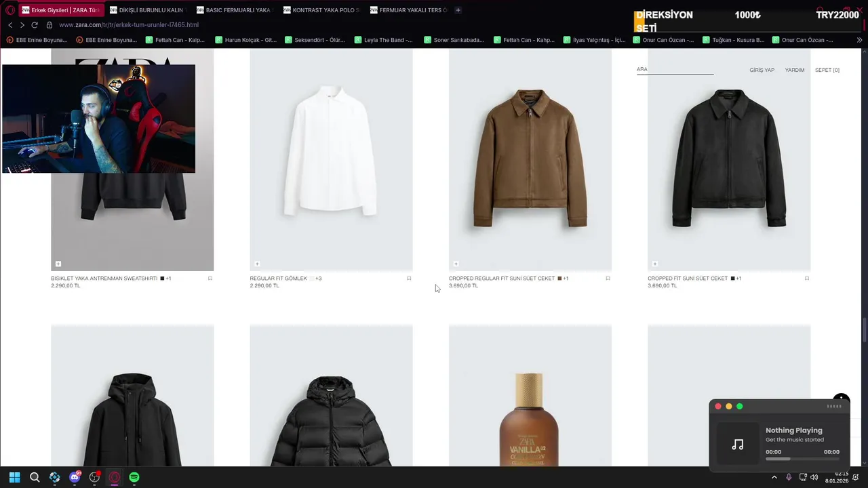
Task: Click the address bar URL
Action: pos(129,25)
